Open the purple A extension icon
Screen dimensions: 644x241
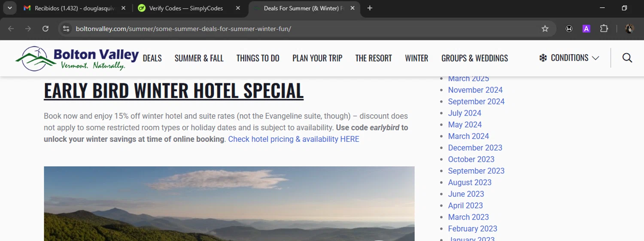coord(586,29)
